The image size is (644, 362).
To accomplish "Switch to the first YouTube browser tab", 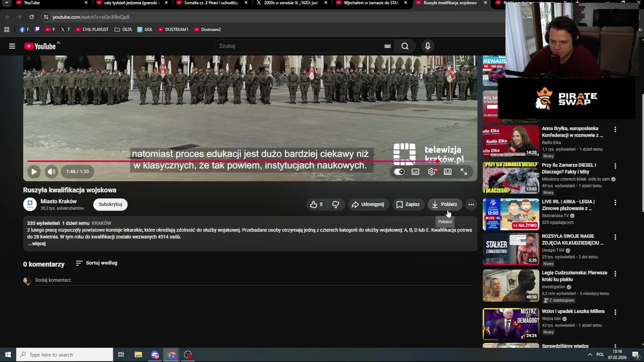I will (48, 3).
